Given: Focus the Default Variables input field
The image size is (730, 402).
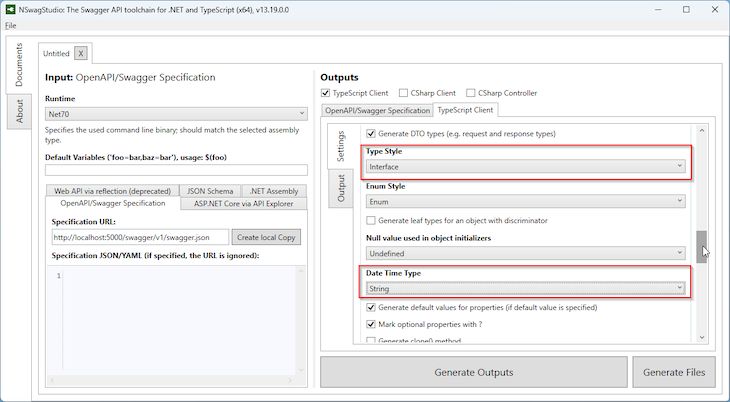Looking at the screenshot, I should click(176, 170).
